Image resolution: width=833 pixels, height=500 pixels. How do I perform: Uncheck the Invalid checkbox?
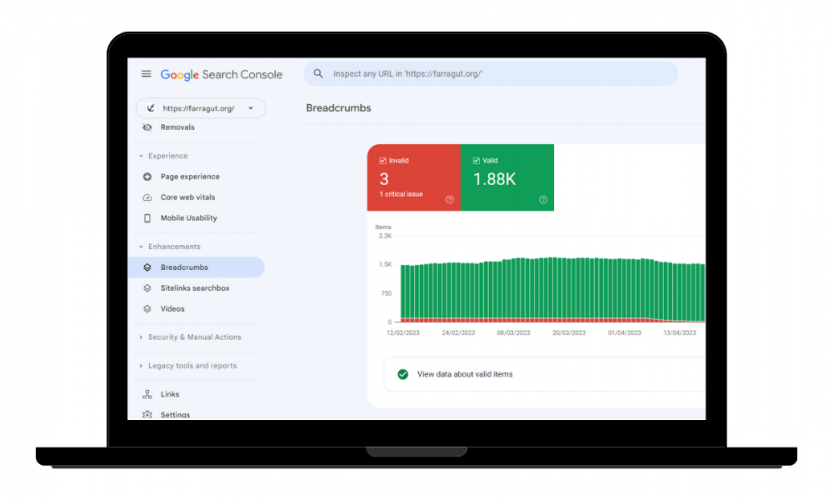coord(382,160)
